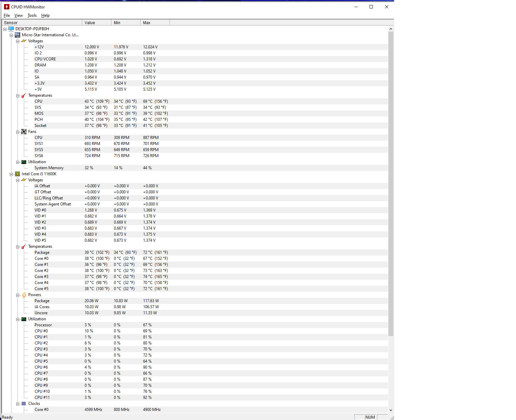Click the scrollbar up arrow
This screenshot has height=420, width=516.
click(x=391, y=29)
